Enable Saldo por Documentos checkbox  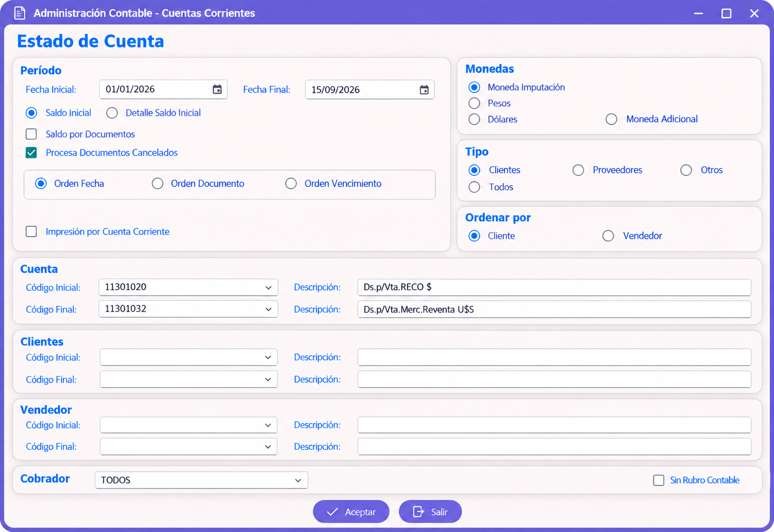(31, 134)
